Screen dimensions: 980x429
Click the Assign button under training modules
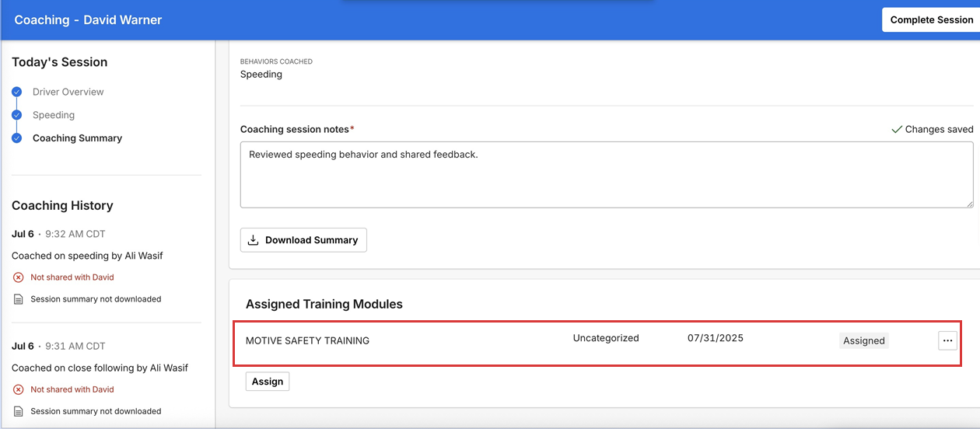[x=268, y=382]
